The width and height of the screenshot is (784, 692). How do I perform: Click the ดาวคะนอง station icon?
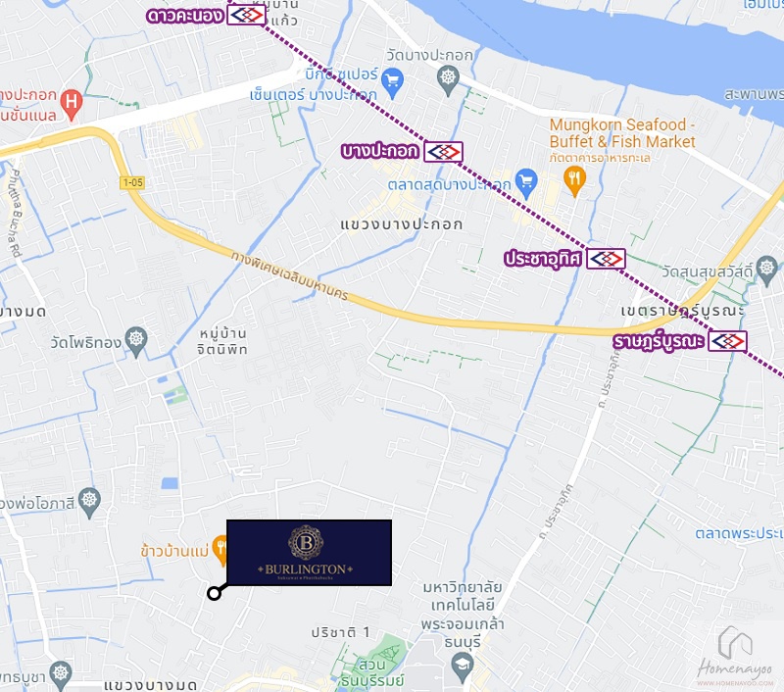pos(246,15)
